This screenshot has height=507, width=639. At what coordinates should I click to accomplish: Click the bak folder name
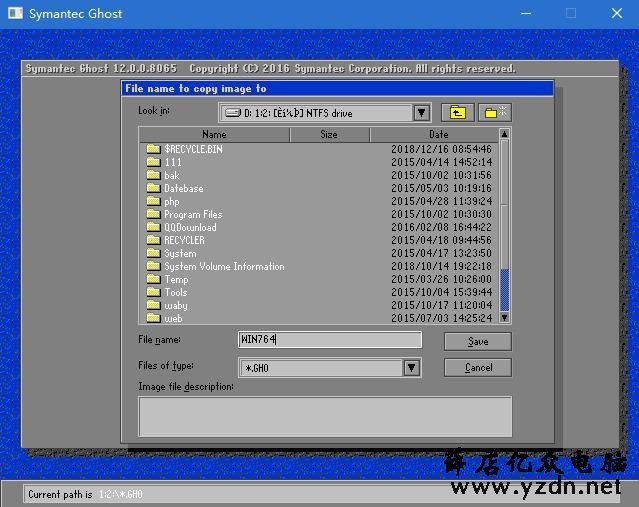point(172,175)
